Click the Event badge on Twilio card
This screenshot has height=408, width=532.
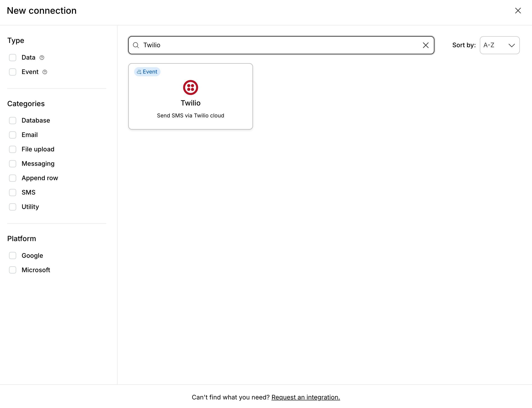(x=147, y=72)
